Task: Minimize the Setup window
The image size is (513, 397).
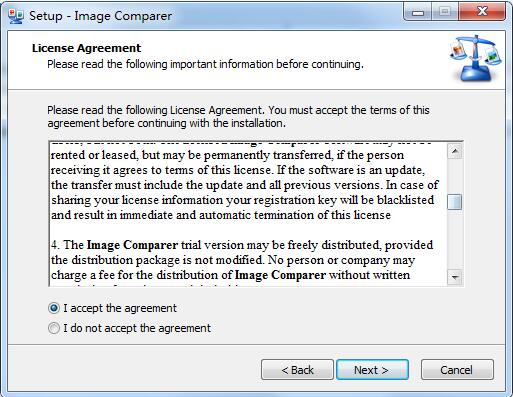Action: (x=418, y=12)
